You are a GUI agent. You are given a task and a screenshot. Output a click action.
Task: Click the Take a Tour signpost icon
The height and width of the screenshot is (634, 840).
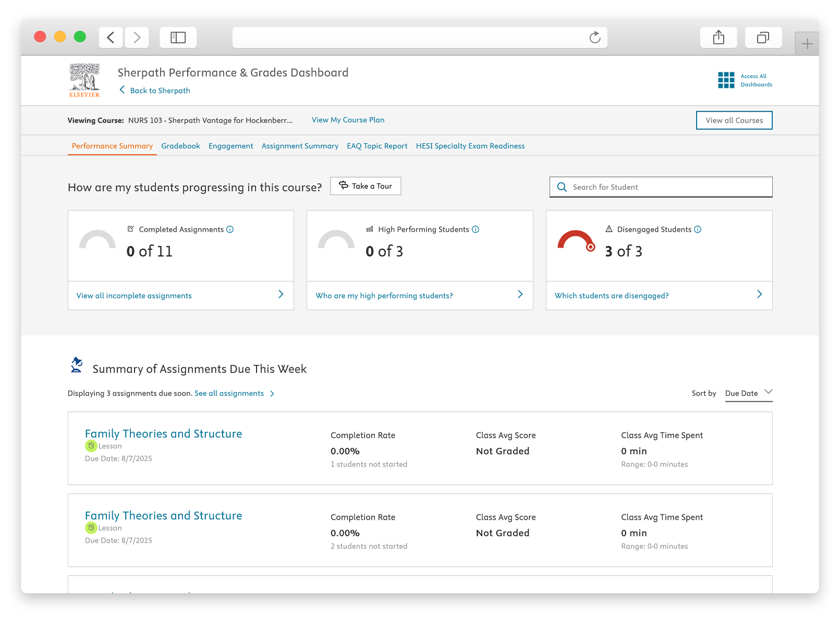pyautogui.click(x=344, y=185)
